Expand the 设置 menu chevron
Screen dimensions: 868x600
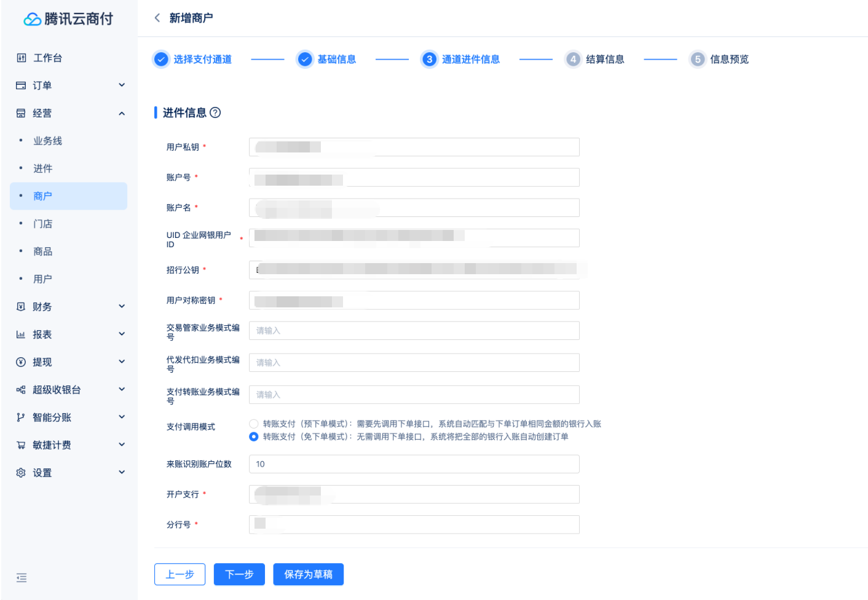point(122,472)
